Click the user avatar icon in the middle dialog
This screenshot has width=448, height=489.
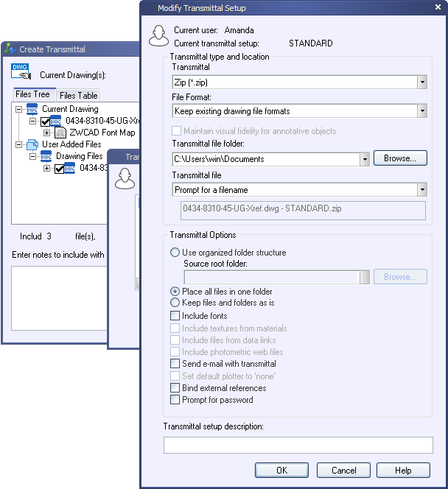pos(125,179)
